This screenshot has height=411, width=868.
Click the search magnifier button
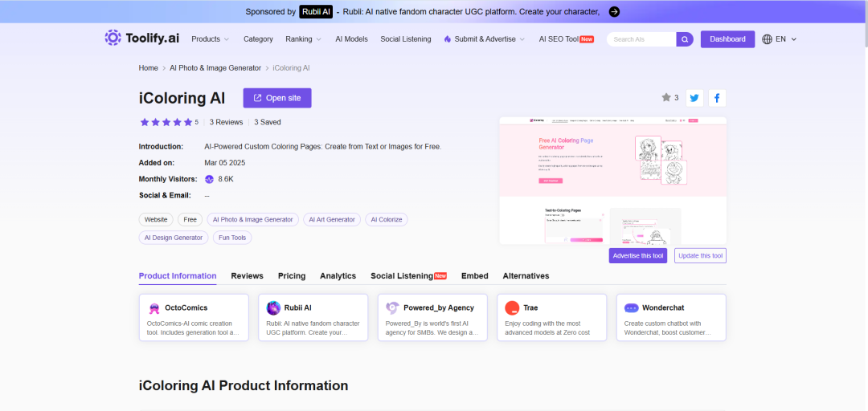(685, 39)
